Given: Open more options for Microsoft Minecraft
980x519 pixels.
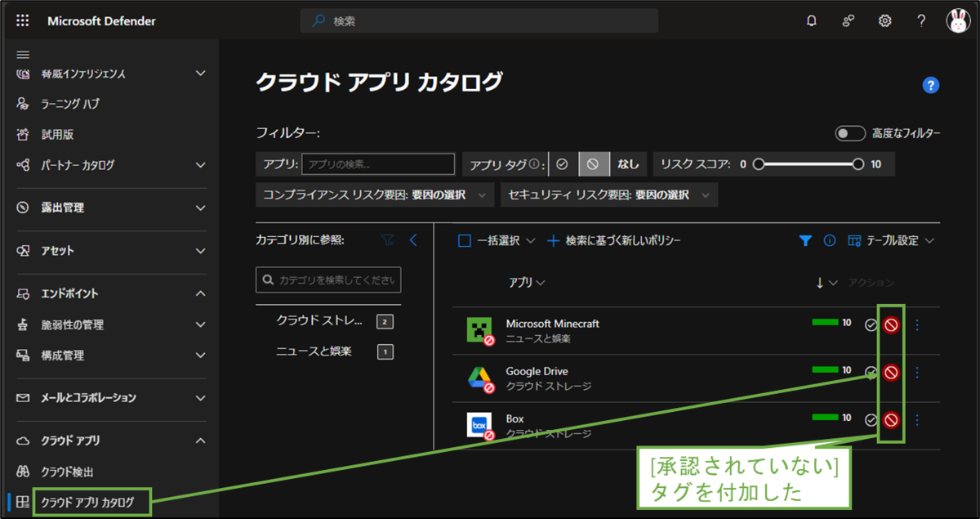Looking at the screenshot, I should tap(916, 325).
